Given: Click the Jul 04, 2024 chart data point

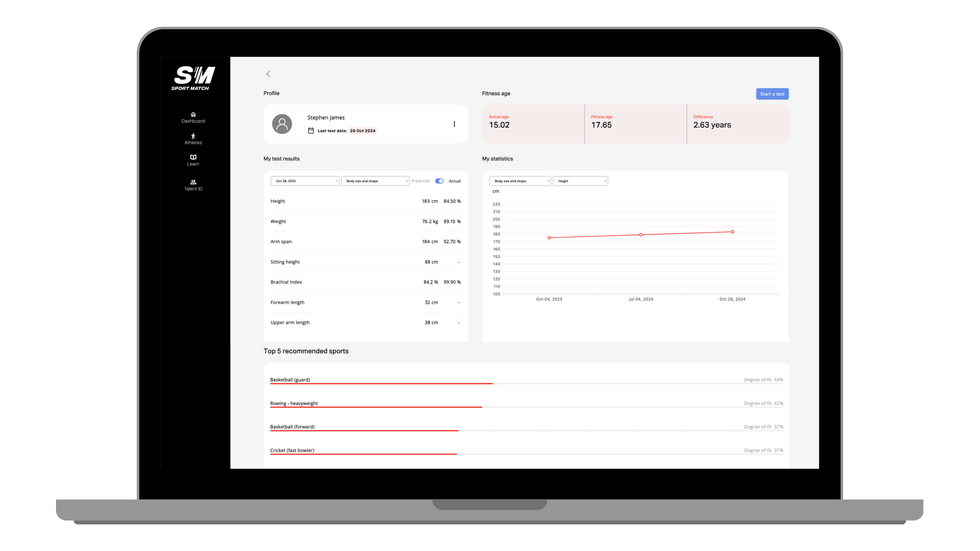Looking at the screenshot, I should (641, 235).
